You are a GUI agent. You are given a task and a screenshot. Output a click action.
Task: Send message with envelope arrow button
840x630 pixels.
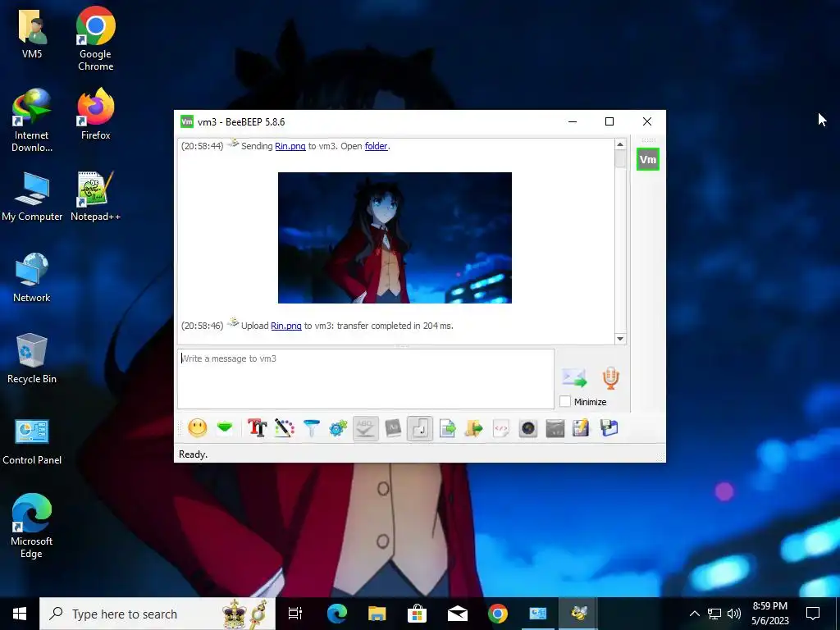(574, 377)
